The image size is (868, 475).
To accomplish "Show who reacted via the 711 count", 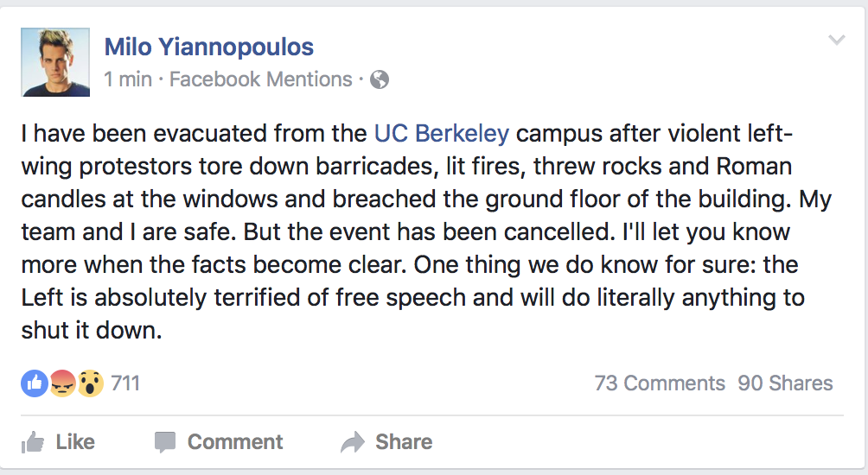I will tap(125, 383).
